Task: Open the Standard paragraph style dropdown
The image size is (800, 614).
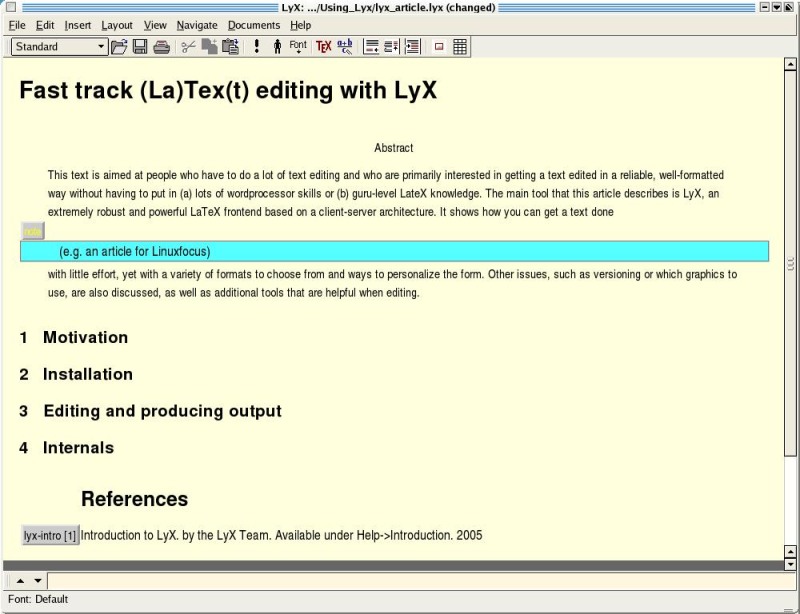Action: [60, 46]
